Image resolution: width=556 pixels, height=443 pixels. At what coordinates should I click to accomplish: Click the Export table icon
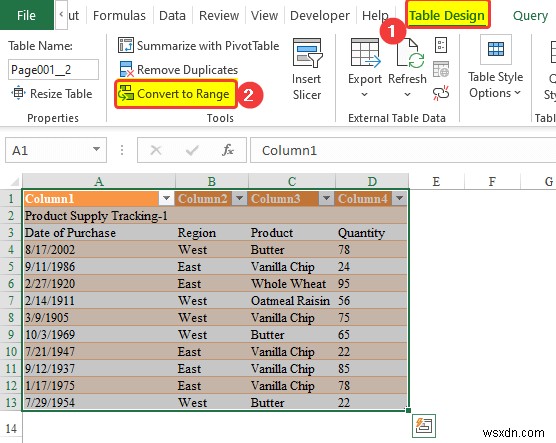pos(365,53)
